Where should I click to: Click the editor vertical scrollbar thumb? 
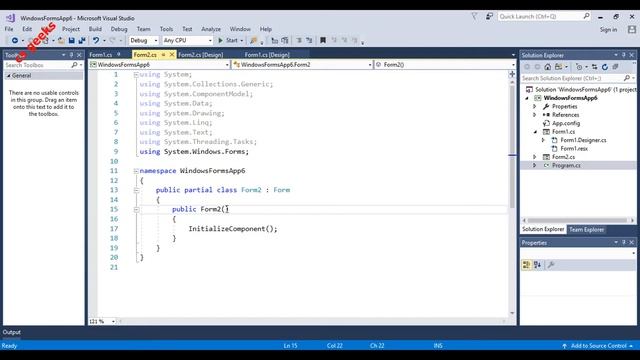[512, 147]
